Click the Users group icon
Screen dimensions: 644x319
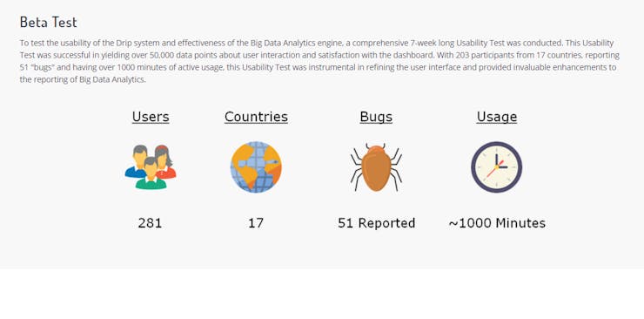click(x=151, y=166)
